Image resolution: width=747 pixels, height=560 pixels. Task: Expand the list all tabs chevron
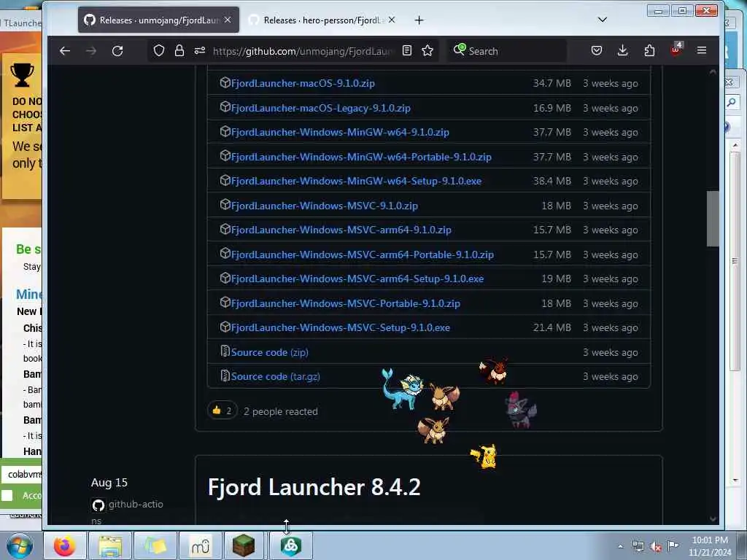602,20
